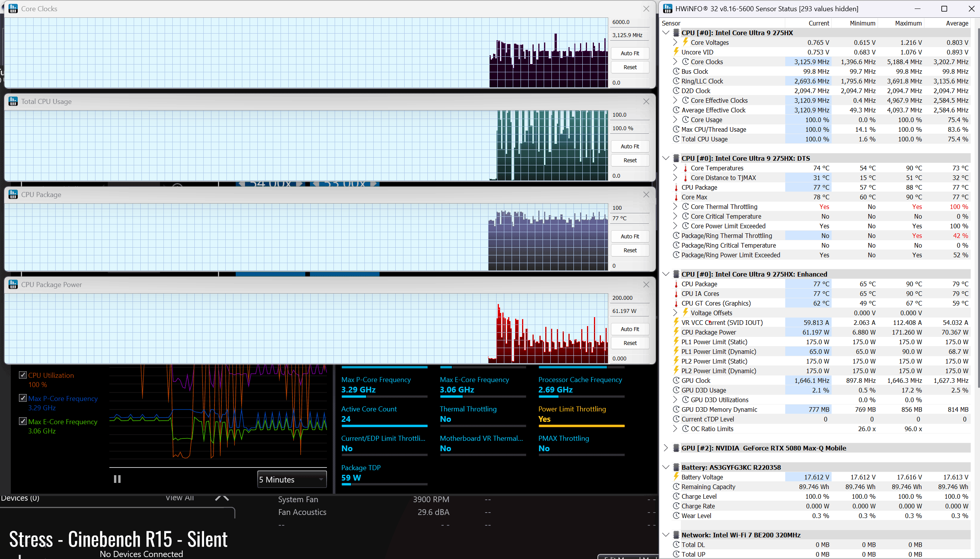
Task: Click the Power Limit Throttling yellow bar
Action: tap(581, 426)
